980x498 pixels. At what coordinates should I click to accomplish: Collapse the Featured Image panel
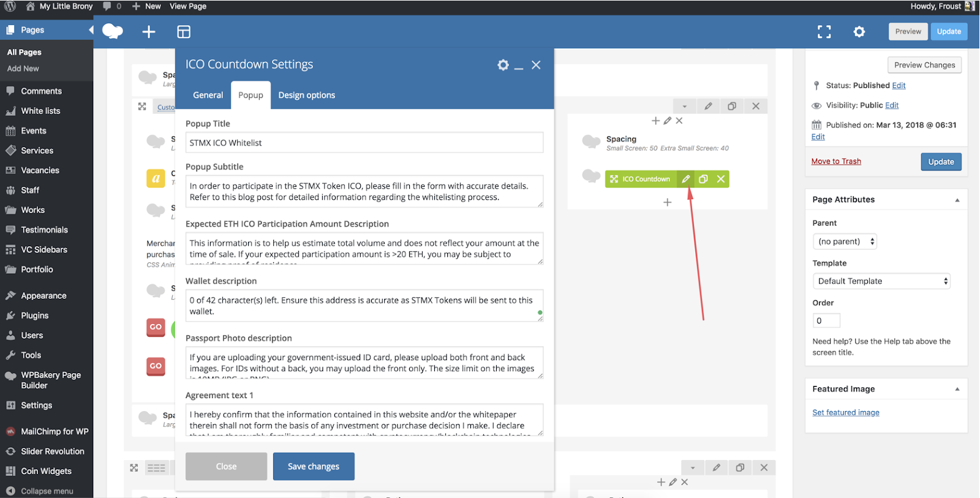[x=957, y=389]
